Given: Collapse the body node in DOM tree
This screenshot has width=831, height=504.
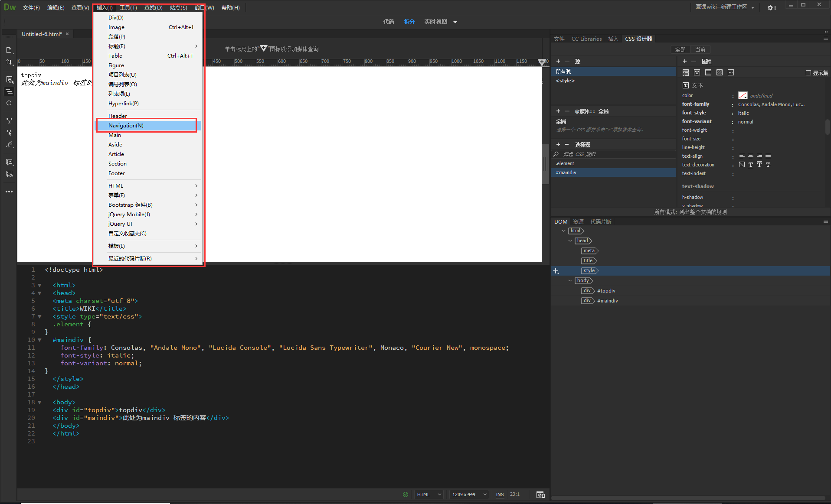Looking at the screenshot, I should pyautogui.click(x=570, y=281).
